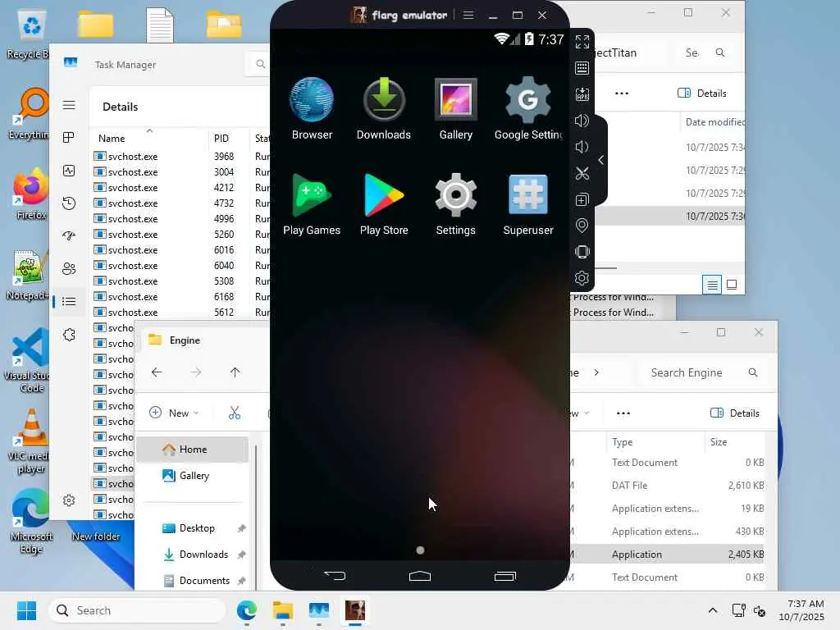Select the DAT File row in Engine
This screenshot has height=630, width=840.
click(667, 486)
